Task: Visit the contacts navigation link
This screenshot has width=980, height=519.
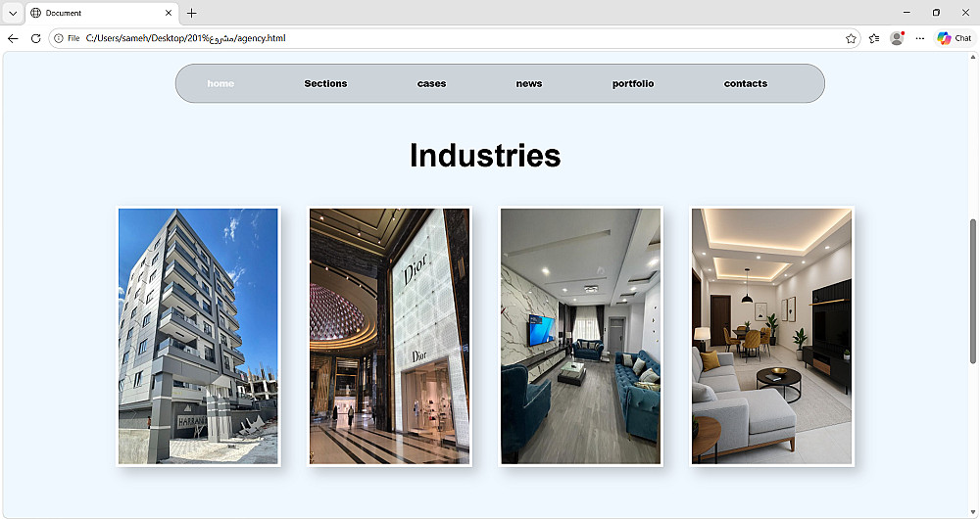Action: point(746,83)
